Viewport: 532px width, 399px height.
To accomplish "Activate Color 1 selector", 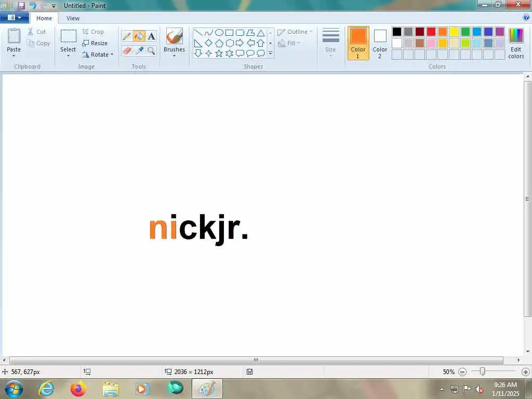I will coord(358,43).
